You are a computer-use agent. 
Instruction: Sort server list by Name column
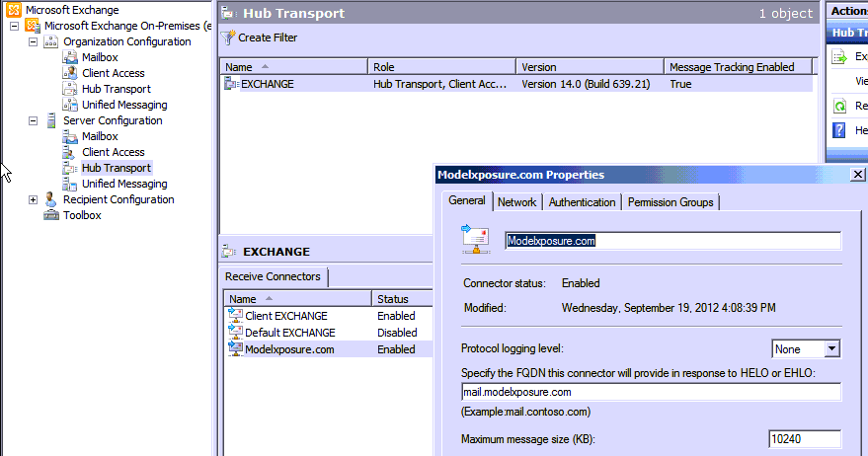pos(293,67)
